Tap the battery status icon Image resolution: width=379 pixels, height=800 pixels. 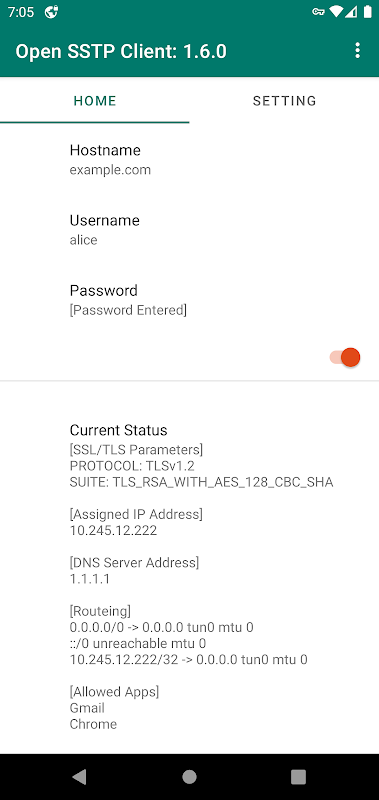point(367,12)
